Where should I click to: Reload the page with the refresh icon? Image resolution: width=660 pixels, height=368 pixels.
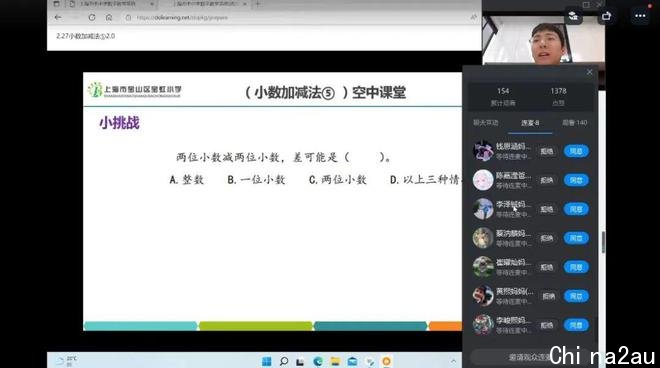(92, 17)
